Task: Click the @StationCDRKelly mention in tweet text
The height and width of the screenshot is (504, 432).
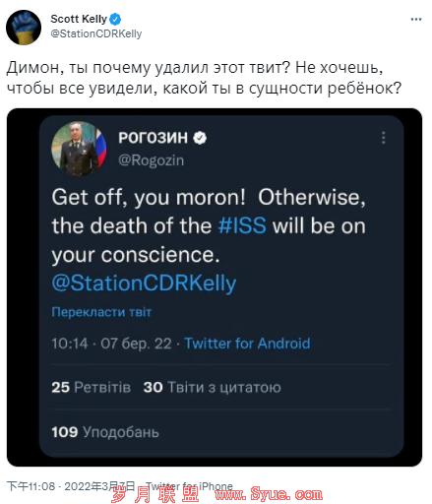Action: (x=144, y=283)
